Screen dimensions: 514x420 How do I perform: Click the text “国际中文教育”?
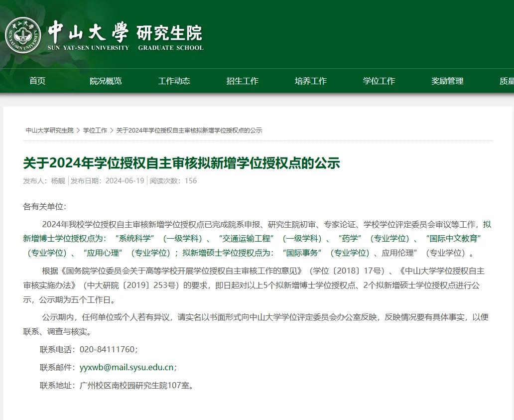coord(453,239)
